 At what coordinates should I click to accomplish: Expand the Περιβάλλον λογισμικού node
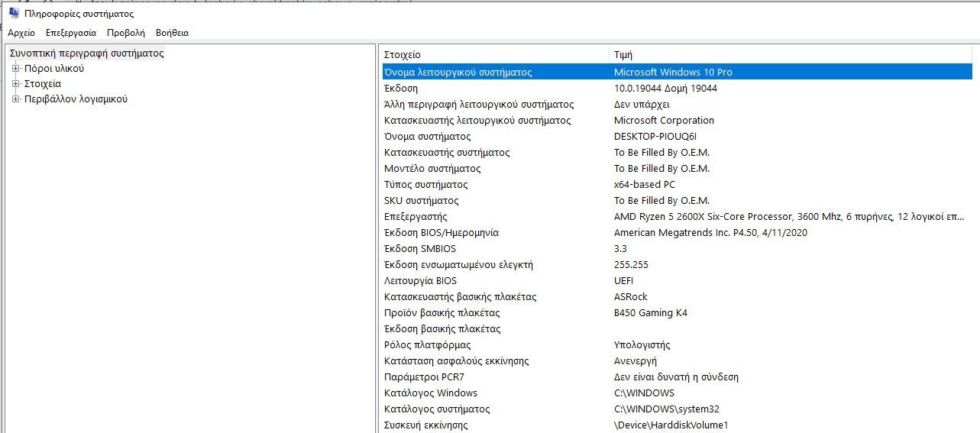point(15,99)
